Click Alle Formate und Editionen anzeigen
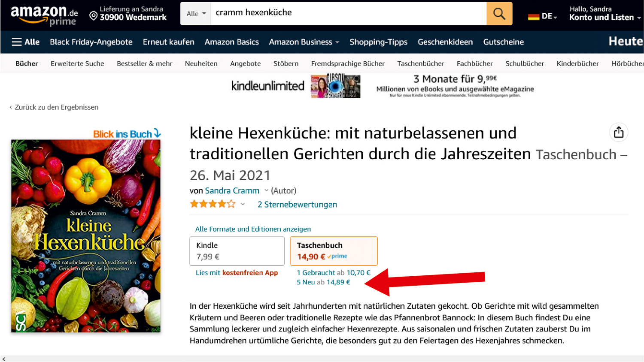Viewport: 644px width, 362px height. pyautogui.click(x=253, y=229)
